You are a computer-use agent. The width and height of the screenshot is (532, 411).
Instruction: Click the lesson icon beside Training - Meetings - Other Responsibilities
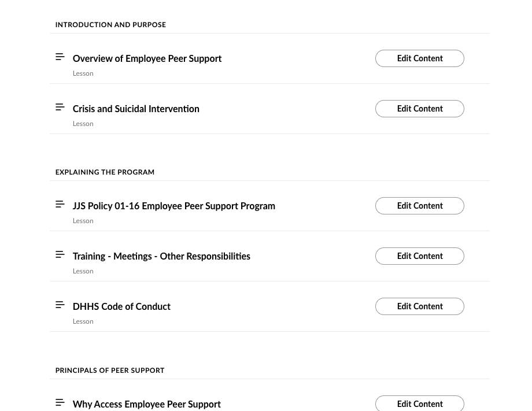pos(60,254)
